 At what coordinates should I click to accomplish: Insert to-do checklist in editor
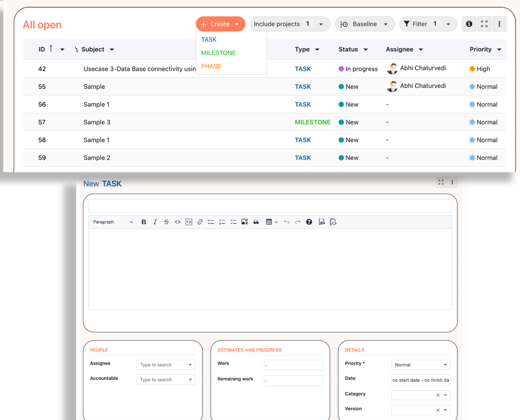click(x=233, y=222)
